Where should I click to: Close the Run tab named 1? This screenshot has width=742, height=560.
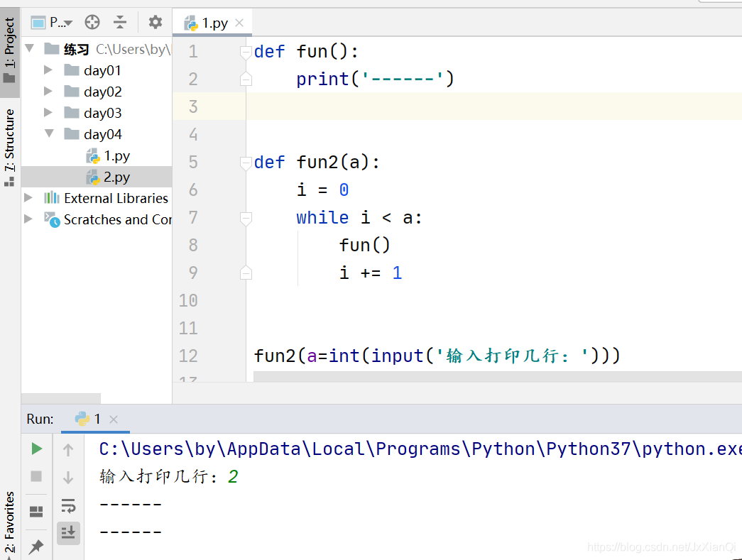pos(114,419)
